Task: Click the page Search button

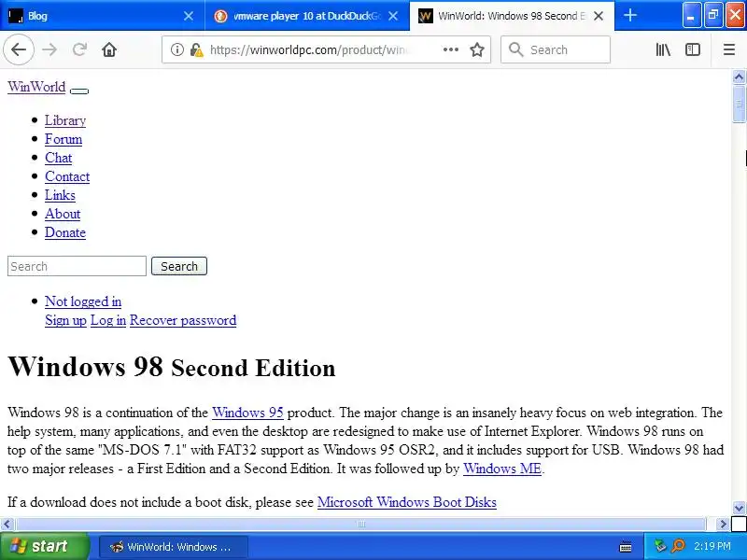Action: (x=179, y=266)
